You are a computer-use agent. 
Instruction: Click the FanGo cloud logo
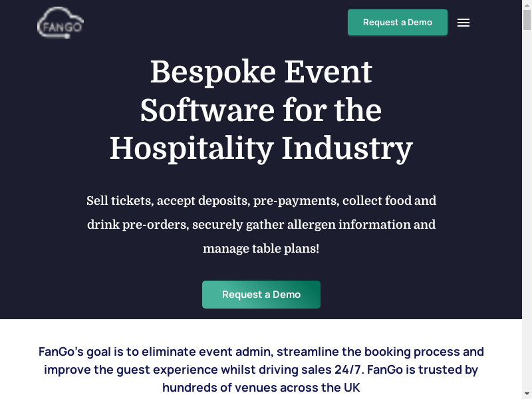[60, 23]
